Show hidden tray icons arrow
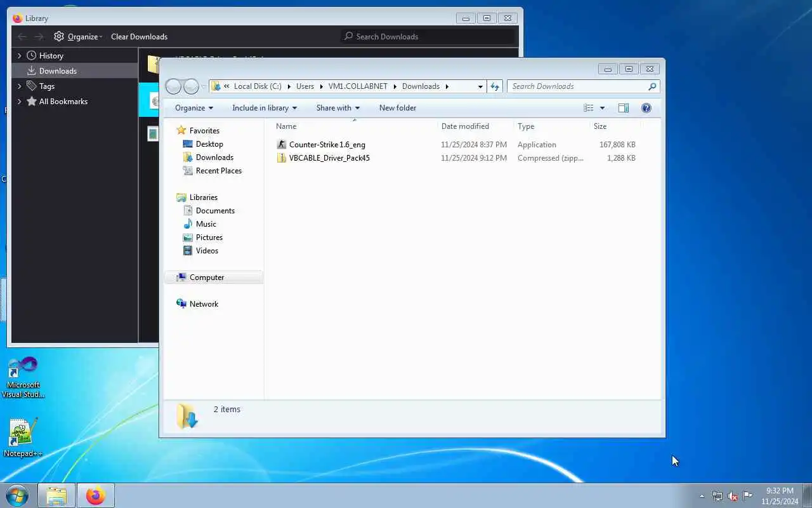This screenshot has height=508, width=812. click(x=702, y=496)
